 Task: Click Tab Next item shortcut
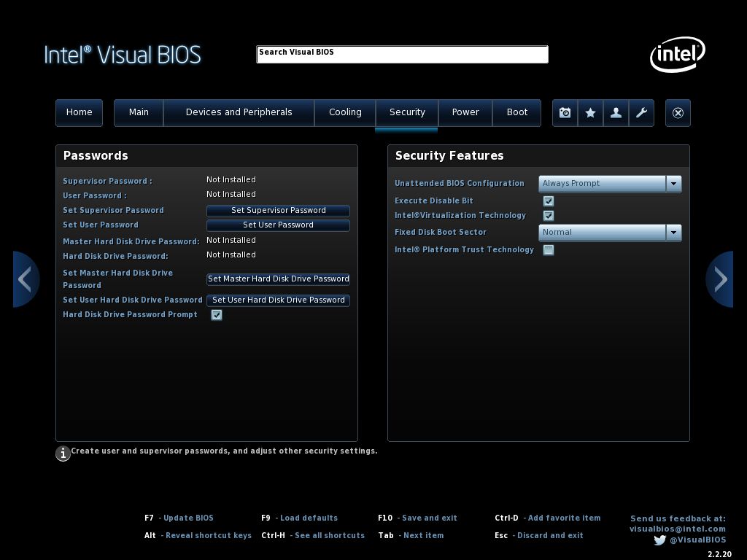[x=411, y=535]
